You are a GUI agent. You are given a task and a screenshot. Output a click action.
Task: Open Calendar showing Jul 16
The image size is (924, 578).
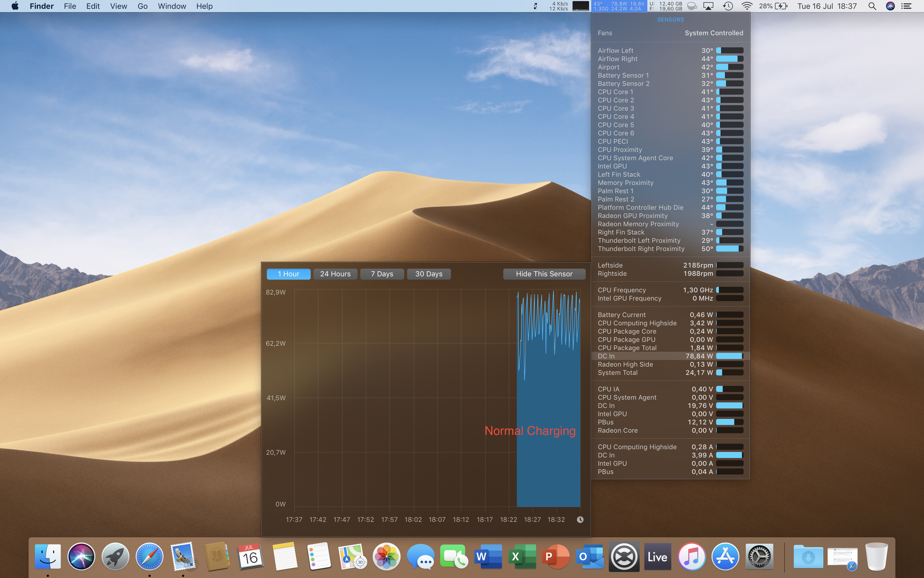point(251,556)
